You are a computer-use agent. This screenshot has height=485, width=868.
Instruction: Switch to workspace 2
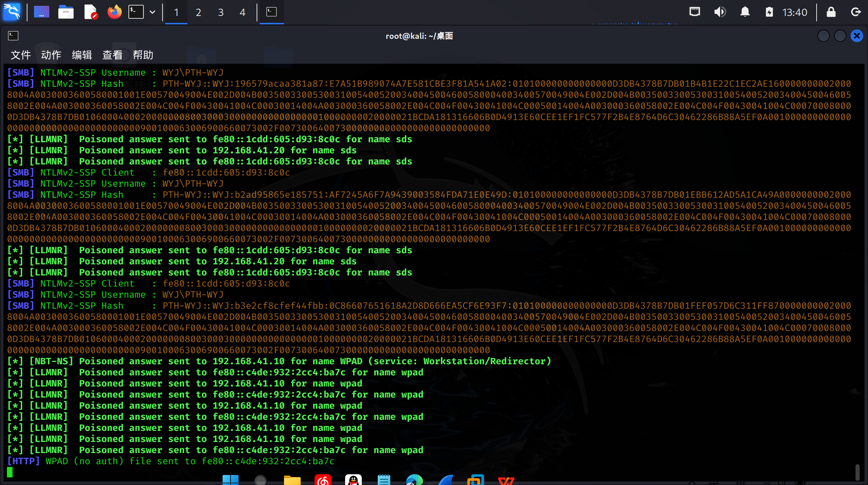coord(198,12)
